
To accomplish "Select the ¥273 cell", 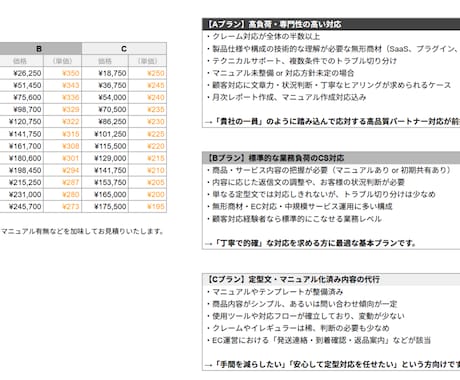I will pos(63,207).
